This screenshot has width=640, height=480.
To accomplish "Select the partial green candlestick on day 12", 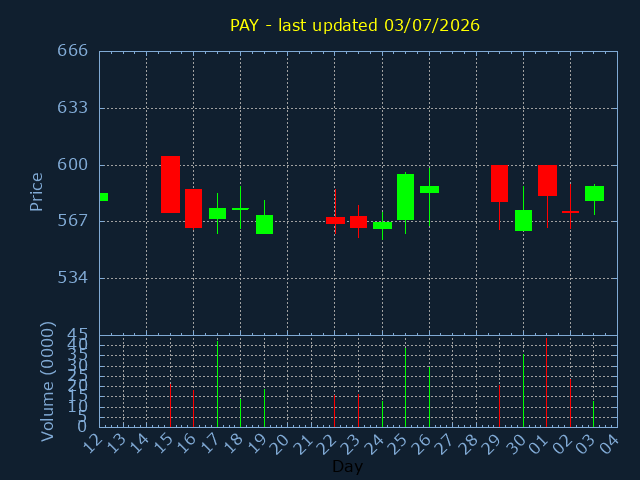I will (104, 197).
